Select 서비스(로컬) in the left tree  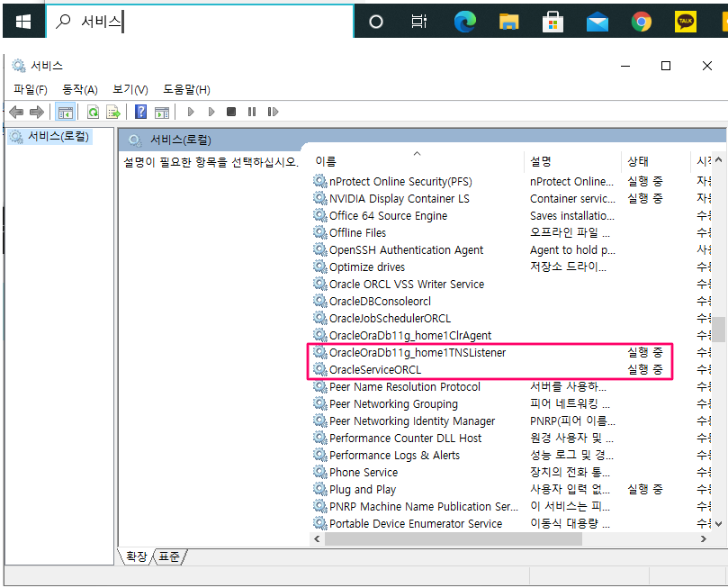(49, 137)
